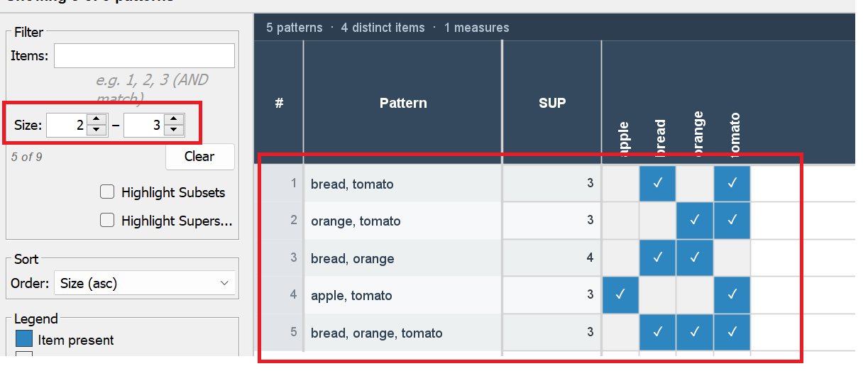Decrease the minimum Size spinner value
The width and height of the screenshot is (868, 371).
coord(97,131)
